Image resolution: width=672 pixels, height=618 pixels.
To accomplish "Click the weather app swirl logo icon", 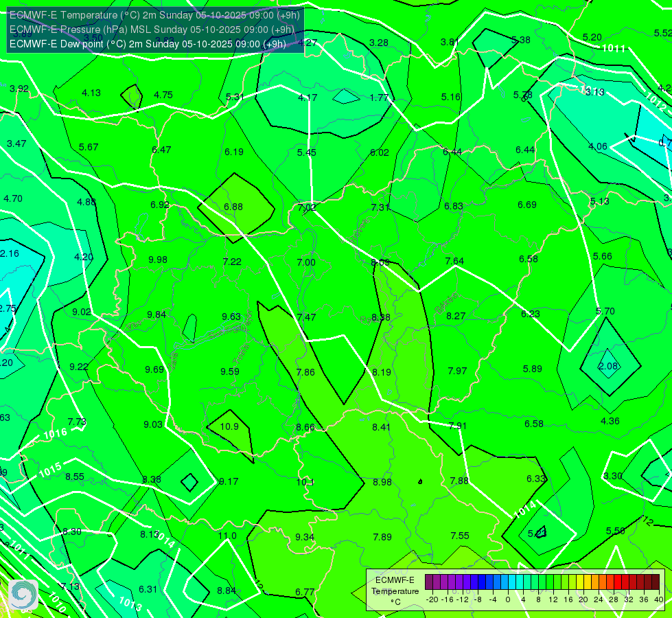I will 23,594.
